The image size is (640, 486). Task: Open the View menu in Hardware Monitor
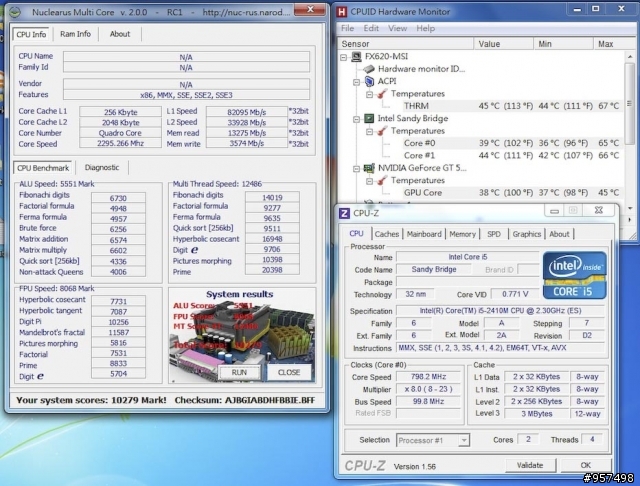[x=397, y=28]
